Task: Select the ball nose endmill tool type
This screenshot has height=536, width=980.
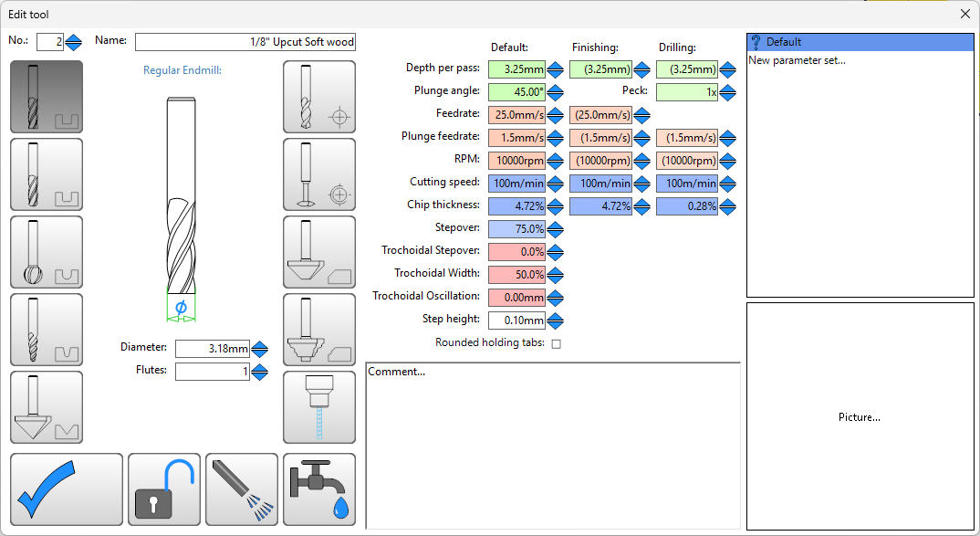Action: pyautogui.click(x=47, y=252)
